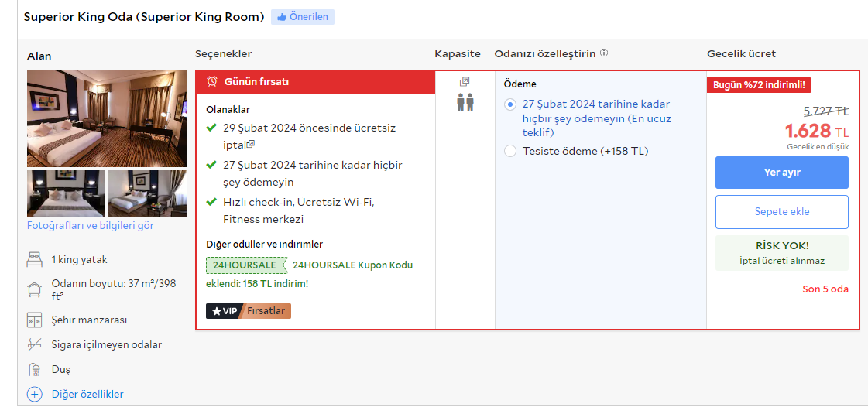Image resolution: width=868 pixels, height=407 pixels.
Task: Open Fotoğrafları ve bilgileri gör link
Action: coord(91,226)
